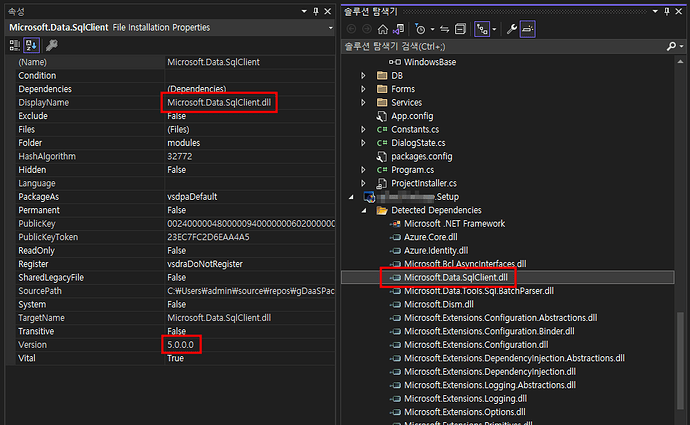The width and height of the screenshot is (690, 425).
Task: Expand the Services folder
Action: point(363,103)
